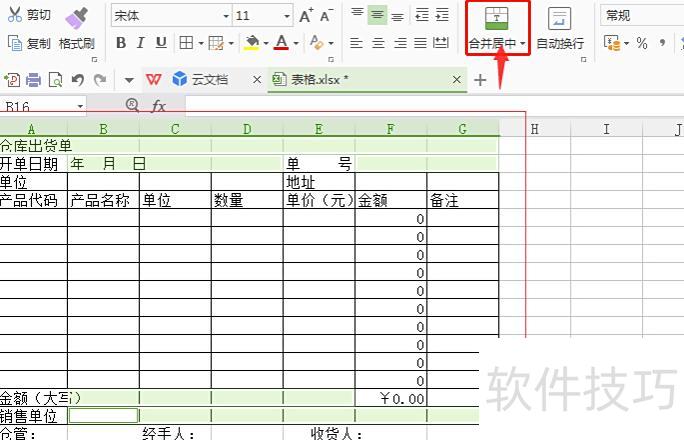Viewport: 684px width, 440px height.
Task: Increase font size with A+ button
Action: 306,16
